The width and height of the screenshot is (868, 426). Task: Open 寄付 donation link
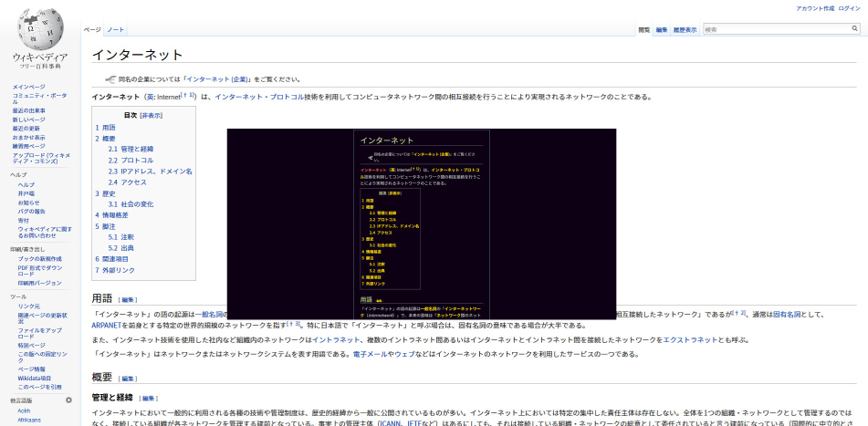(x=23, y=220)
